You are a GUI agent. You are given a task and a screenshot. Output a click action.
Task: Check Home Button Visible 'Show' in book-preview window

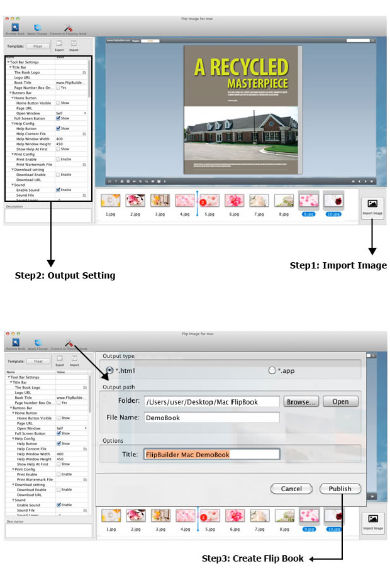(x=58, y=103)
